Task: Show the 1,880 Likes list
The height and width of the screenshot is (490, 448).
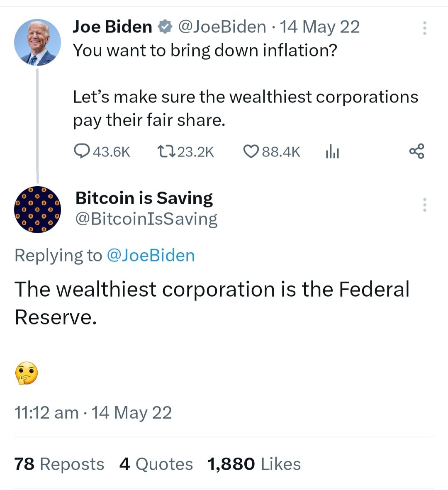Action: tap(254, 464)
